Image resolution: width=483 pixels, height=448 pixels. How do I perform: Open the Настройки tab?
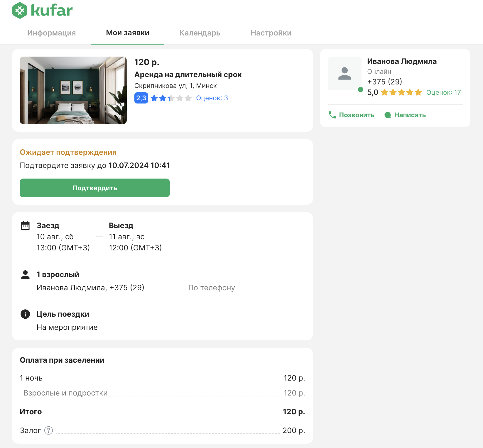pyautogui.click(x=271, y=33)
